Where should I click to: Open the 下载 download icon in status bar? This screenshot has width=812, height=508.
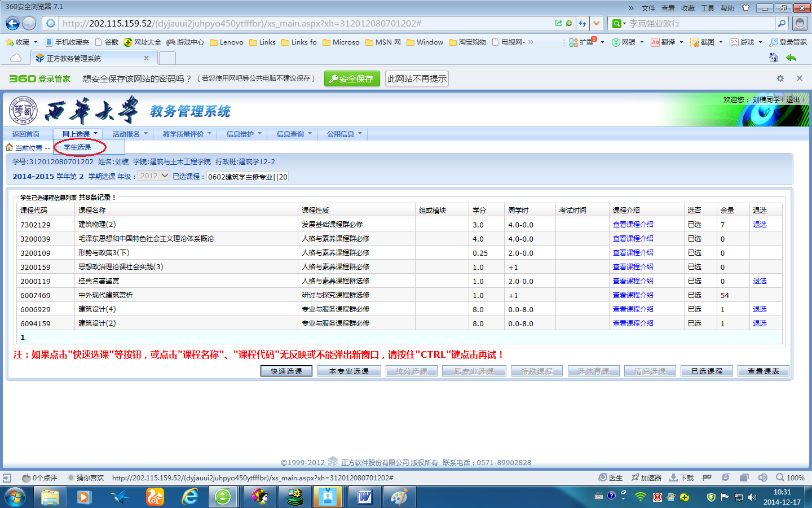[681, 478]
